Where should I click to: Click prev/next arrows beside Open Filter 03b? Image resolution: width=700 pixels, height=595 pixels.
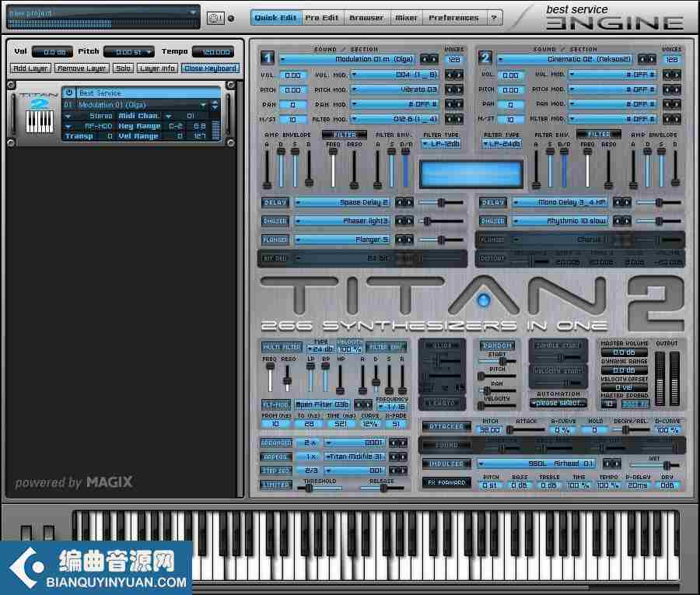click(x=363, y=405)
